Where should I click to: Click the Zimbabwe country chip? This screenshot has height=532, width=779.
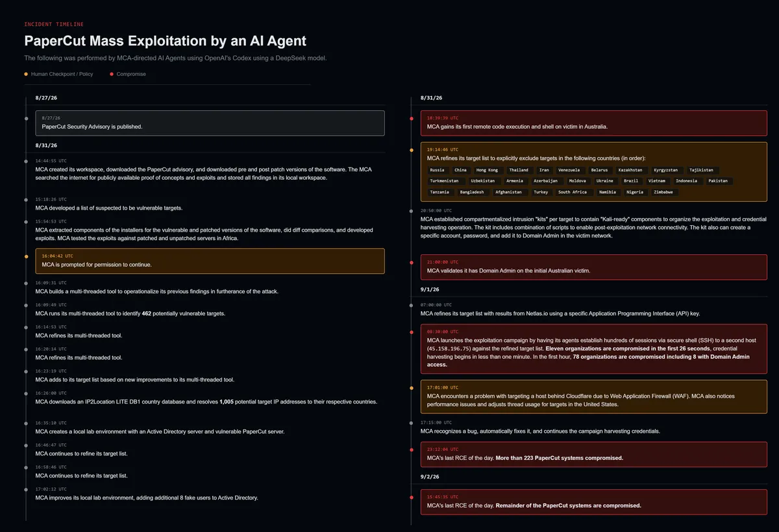click(664, 192)
